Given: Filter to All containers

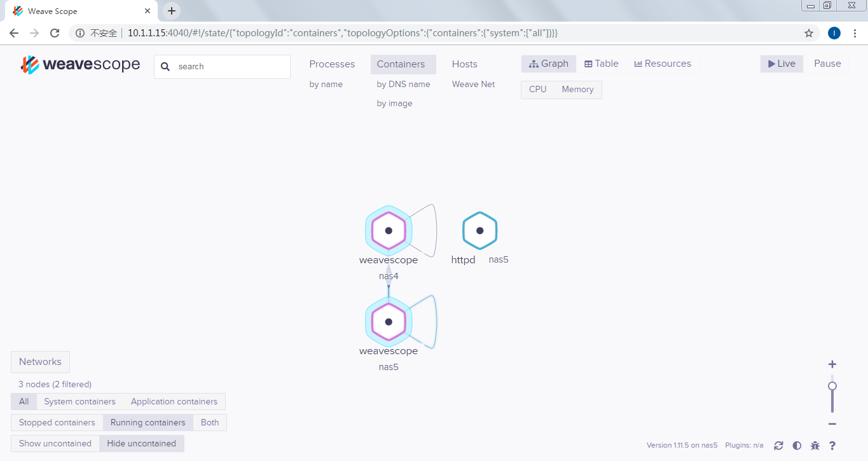Looking at the screenshot, I should [x=24, y=402].
